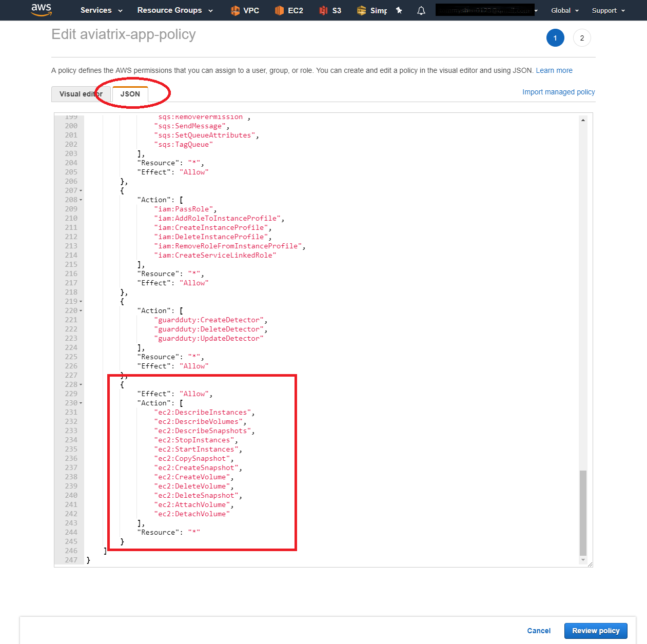Click the Review policy button
Image resolution: width=647 pixels, height=644 pixels.
tap(596, 631)
